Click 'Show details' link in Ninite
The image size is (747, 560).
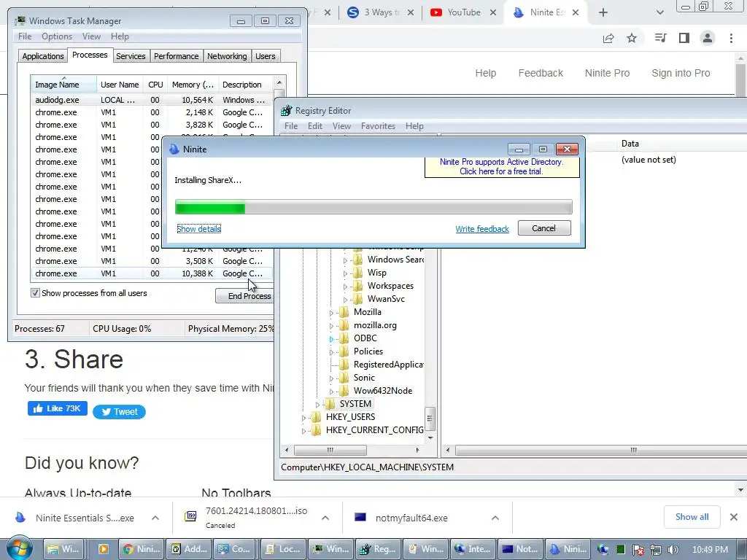pyautogui.click(x=198, y=229)
